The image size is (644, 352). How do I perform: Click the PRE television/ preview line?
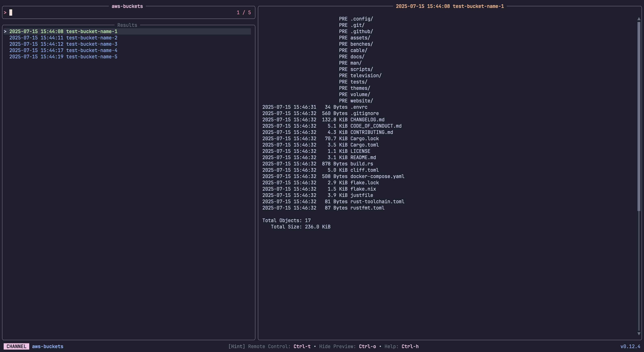pos(360,76)
